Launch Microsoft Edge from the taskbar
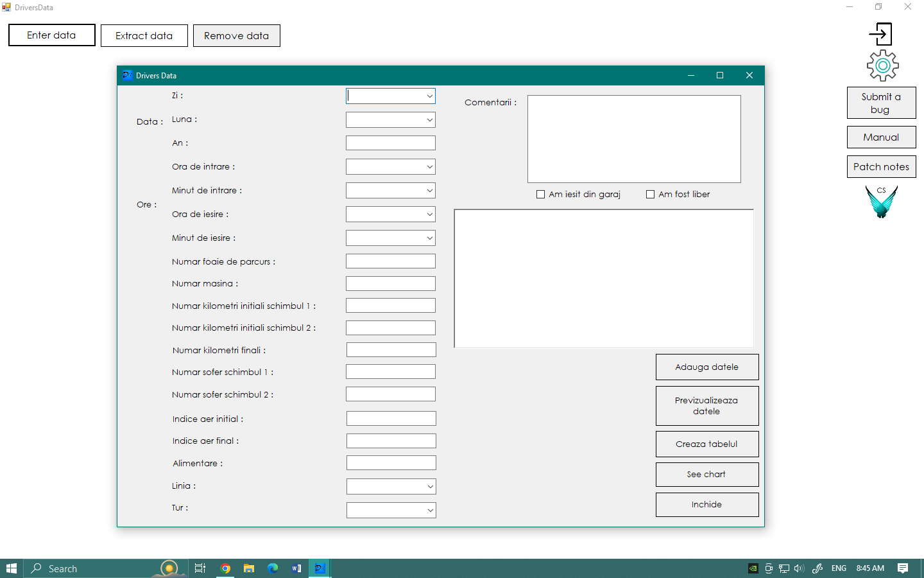The width and height of the screenshot is (924, 578). coord(273,568)
